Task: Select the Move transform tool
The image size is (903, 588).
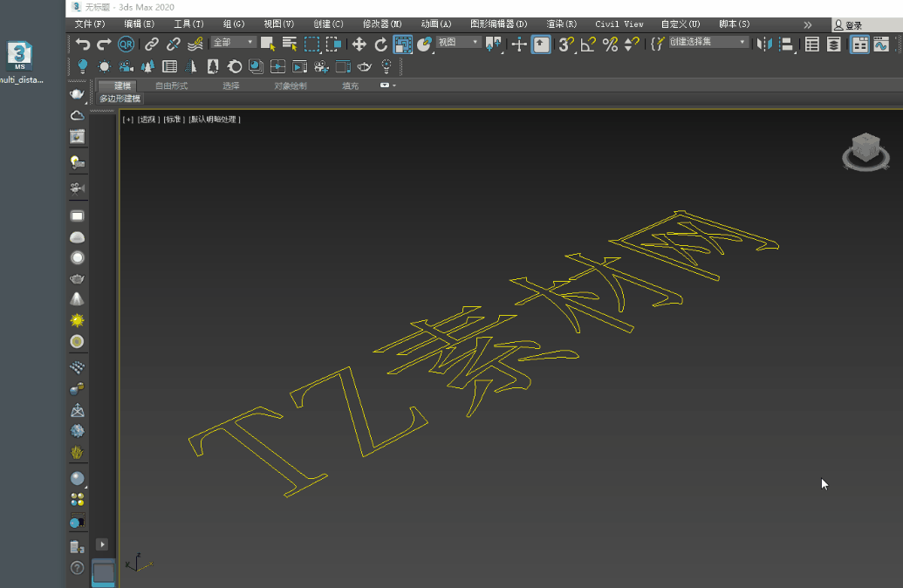Action: (x=359, y=44)
